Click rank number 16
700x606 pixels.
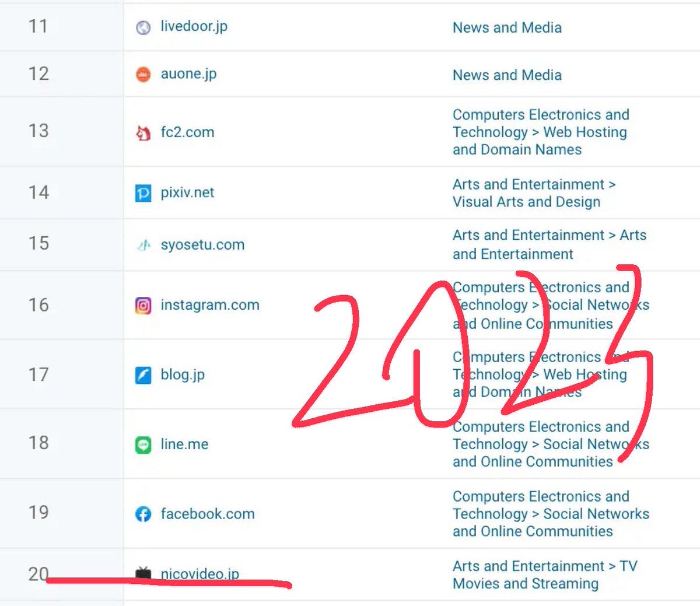[38, 304]
